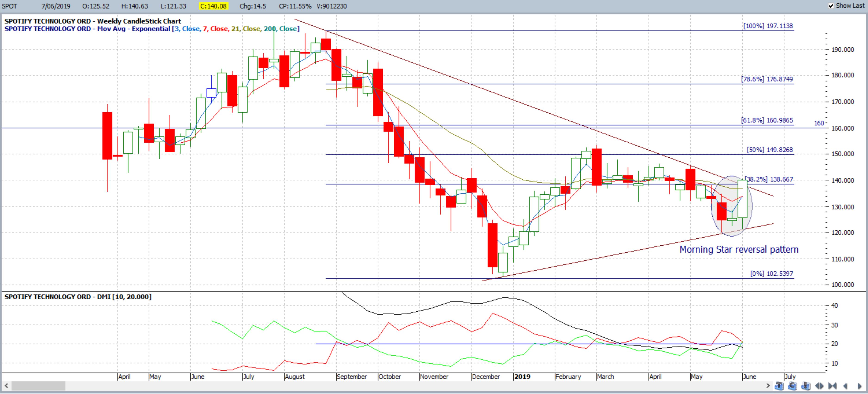Click the [0%] 102.5397 Fibonacci label
The width and height of the screenshot is (868, 394).
point(772,274)
